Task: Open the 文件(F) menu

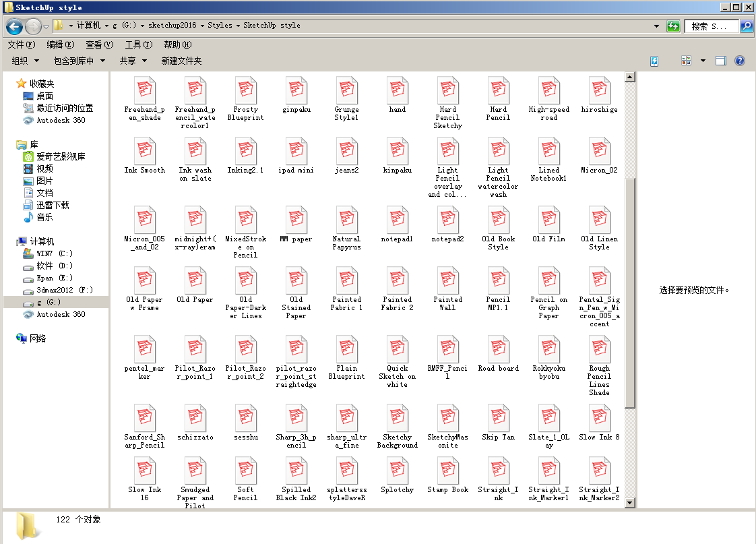Action: [22, 44]
